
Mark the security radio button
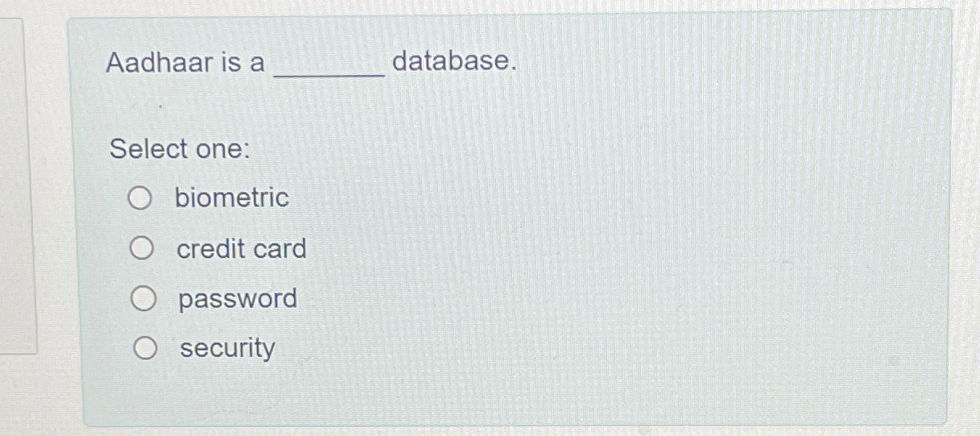click(x=145, y=349)
